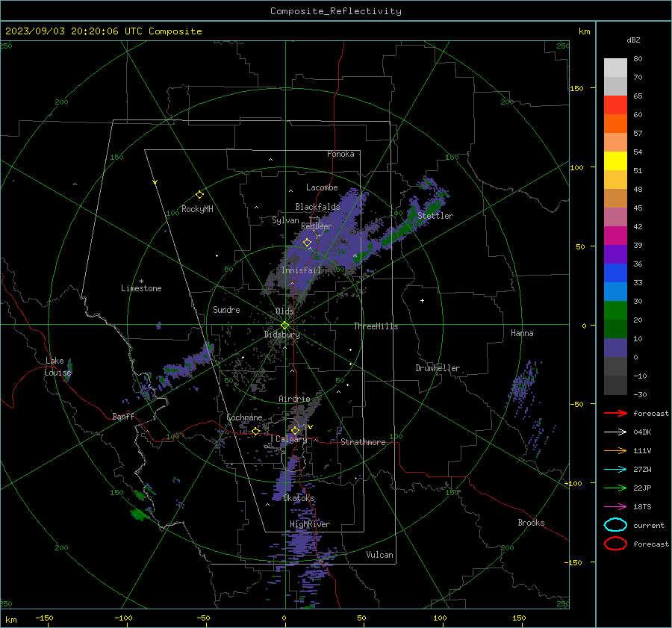Click the red forecast arrow in legend
672x628 pixels.
[x=615, y=413]
